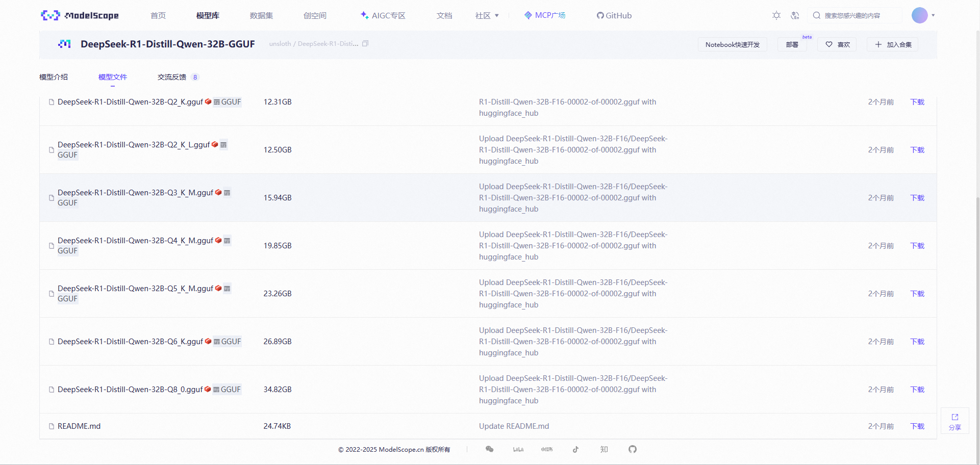Switch to the 交流反馈 tab
The height and width of the screenshot is (465, 980).
172,77
